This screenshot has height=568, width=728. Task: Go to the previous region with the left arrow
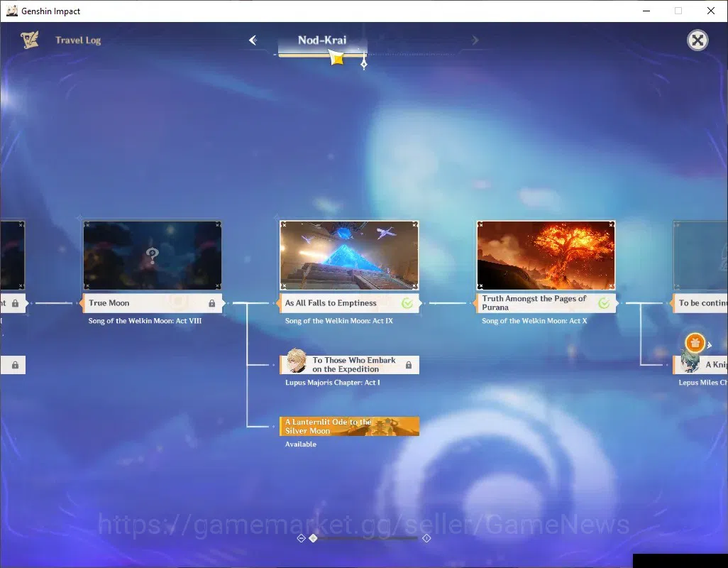pyautogui.click(x=253, y=40)
